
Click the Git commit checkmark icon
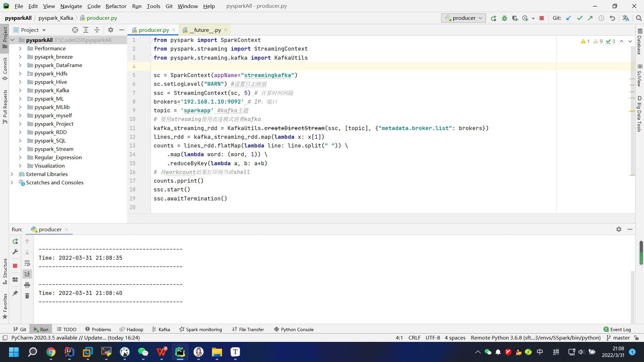(580, 18)
